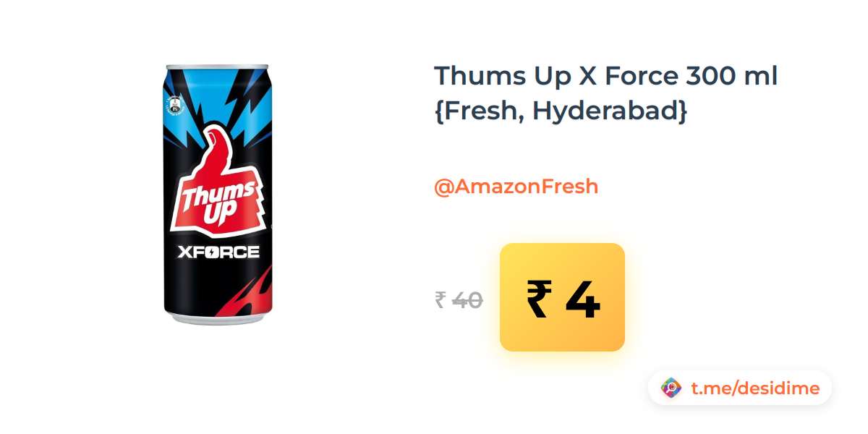The image size is (868, 434).
Task: Click the {Fresh, Hyderabad} subtitle text
Action: (561, 112)
